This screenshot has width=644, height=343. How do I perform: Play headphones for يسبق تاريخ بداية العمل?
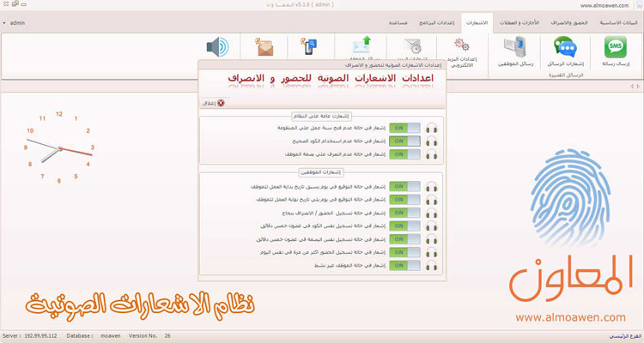click(431, 187)
